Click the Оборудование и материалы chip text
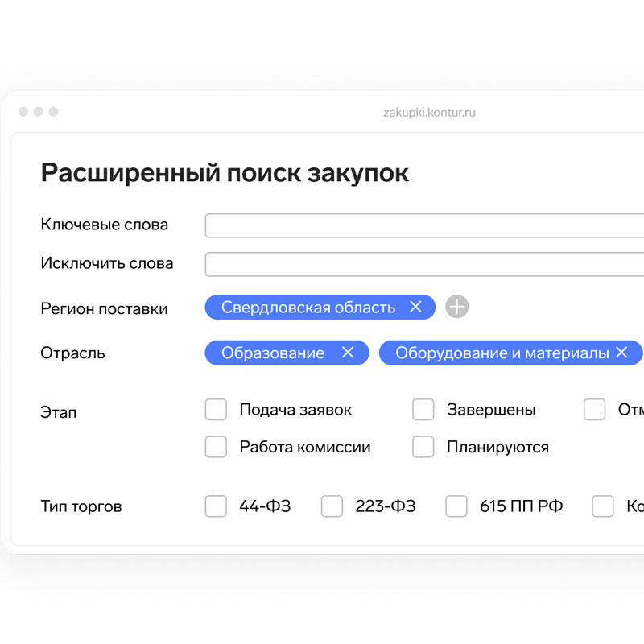The width and height of the screenshot is (644, 644). pyautogui.click(x=502, y=353)
